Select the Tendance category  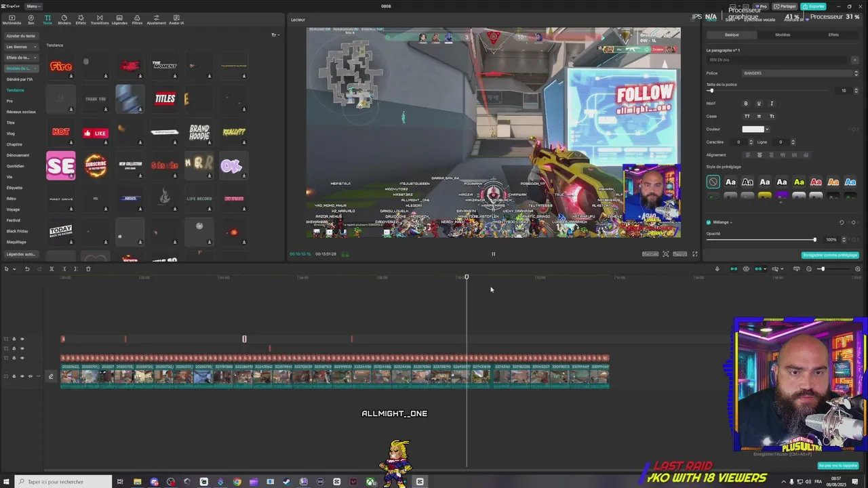pyautogui.click(x=15, y=90)
